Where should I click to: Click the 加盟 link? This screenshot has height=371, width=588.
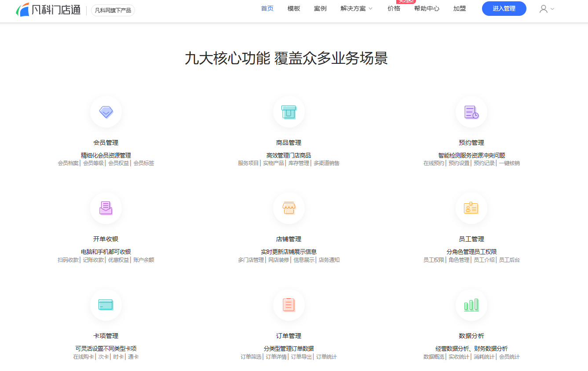(x=460, y=8)
